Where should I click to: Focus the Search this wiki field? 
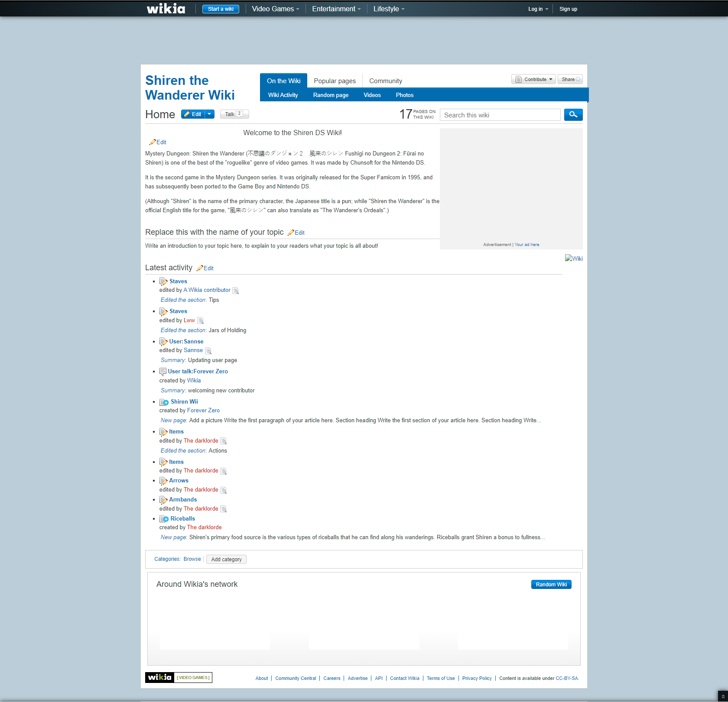tap(500, 115)
